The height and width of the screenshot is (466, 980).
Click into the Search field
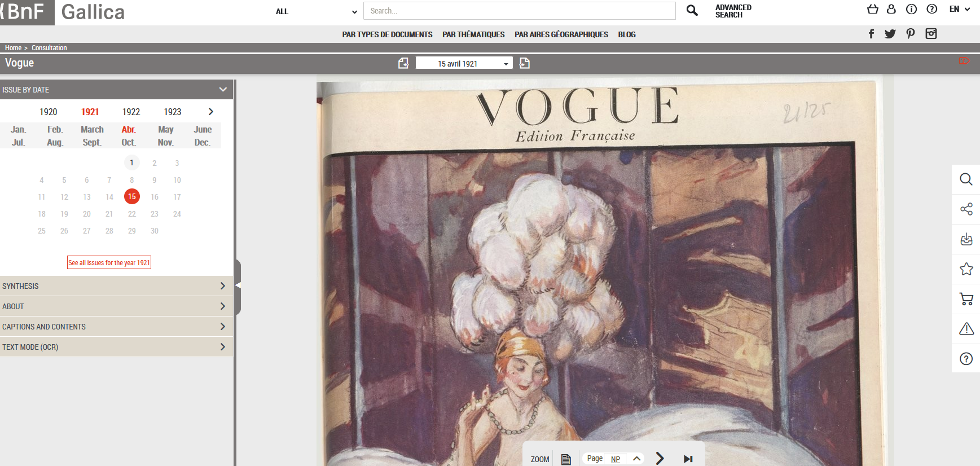520,11
